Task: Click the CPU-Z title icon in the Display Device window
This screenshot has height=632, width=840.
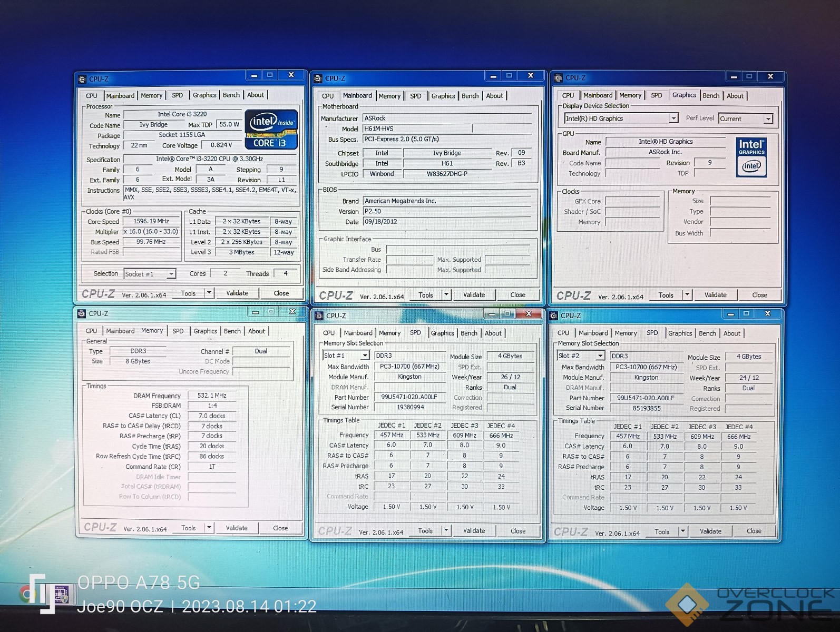Action: click(x=558, y=78)
